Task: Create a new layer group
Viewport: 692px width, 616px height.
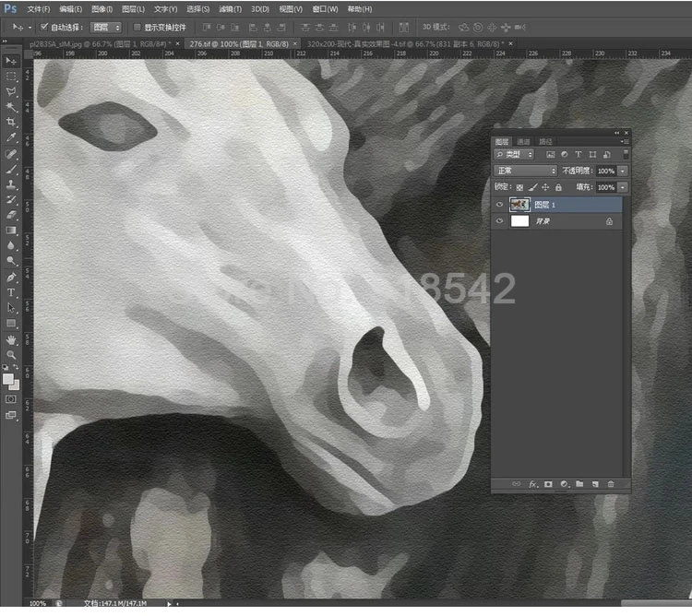Action: pos(579,484)
